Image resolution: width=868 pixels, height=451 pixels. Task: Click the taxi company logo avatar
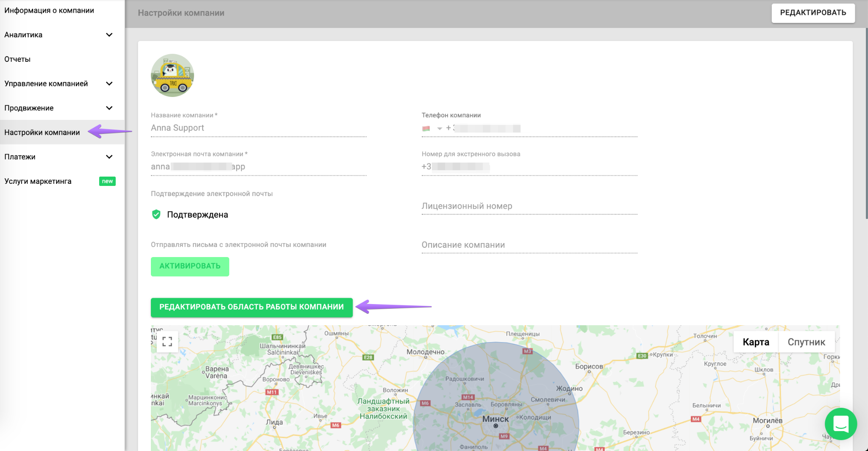pos(172,75)
